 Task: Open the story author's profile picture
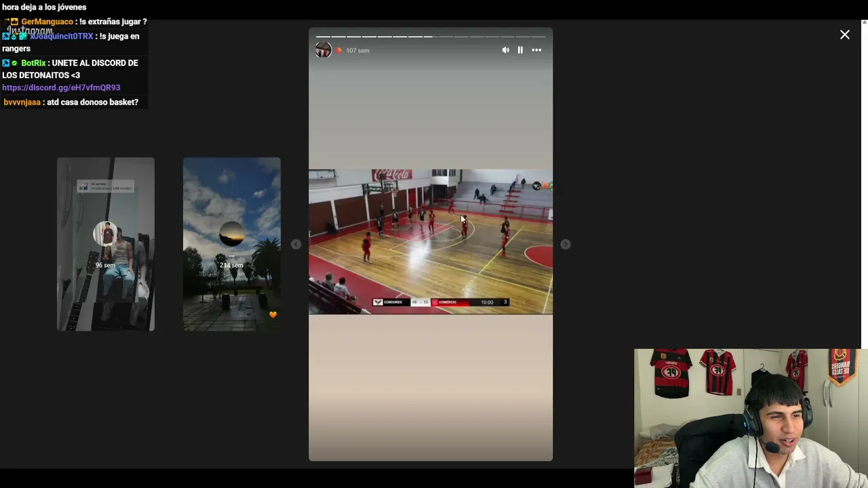(x=323, y=50)
